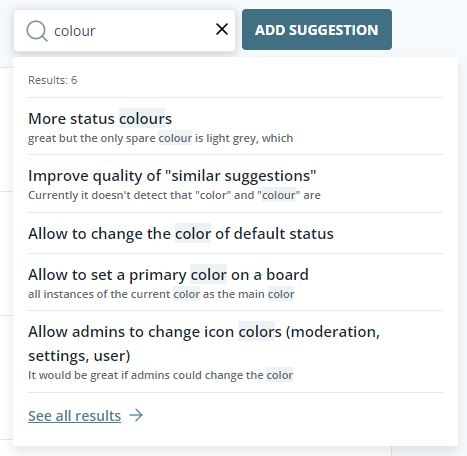Viewport: 467px width, 456px height.
Task: Click the "Results: 6" count label
Action: (x=53, y=80)
